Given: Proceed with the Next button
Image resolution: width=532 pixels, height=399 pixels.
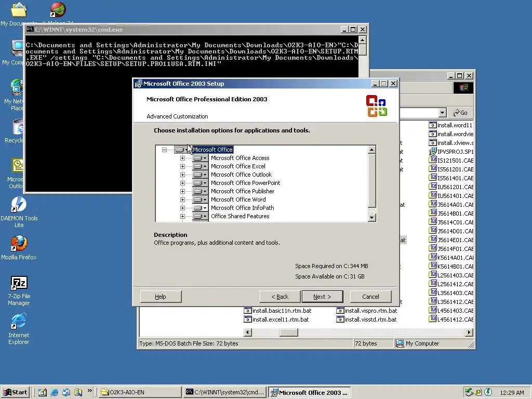Looking at the screenshot, I should 322,297.
